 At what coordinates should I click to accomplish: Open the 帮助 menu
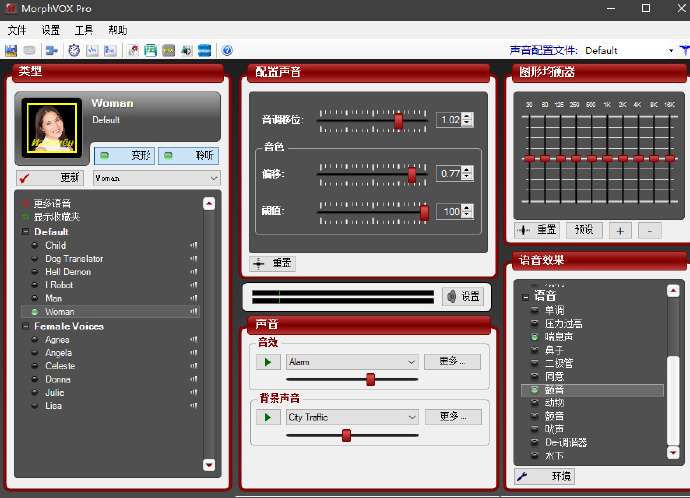pyautogui.click(x=117, y=30)
